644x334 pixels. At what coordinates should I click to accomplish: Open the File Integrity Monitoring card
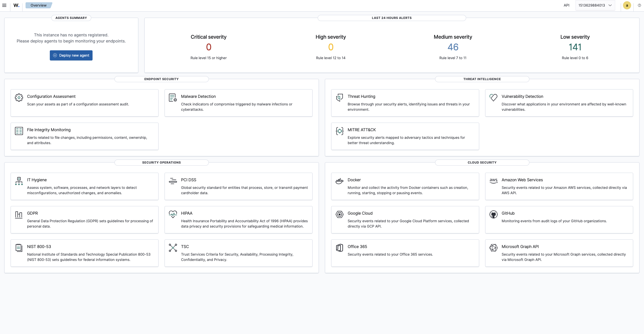pyautogui.click(x=84, y=136)
